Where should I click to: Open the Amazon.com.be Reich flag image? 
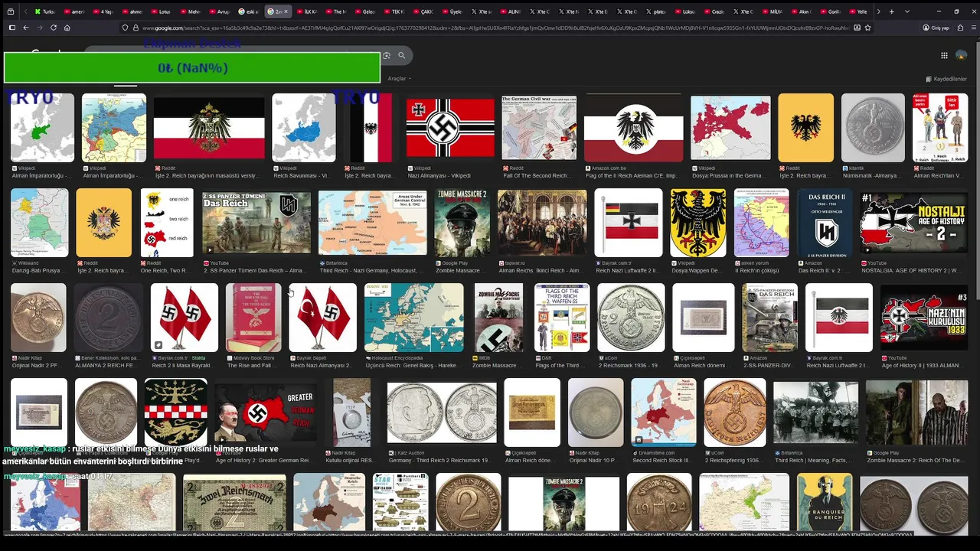coord(633,128)
